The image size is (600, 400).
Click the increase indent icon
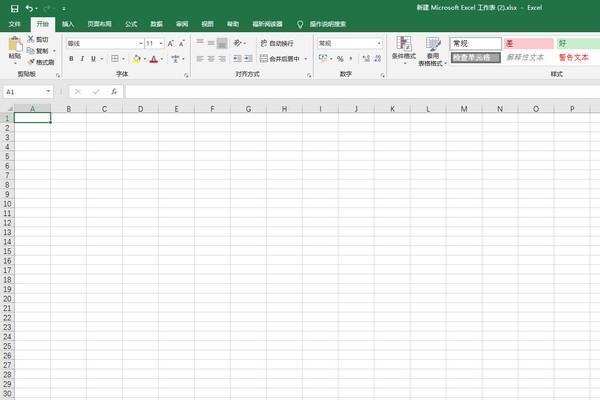(248, 59)
